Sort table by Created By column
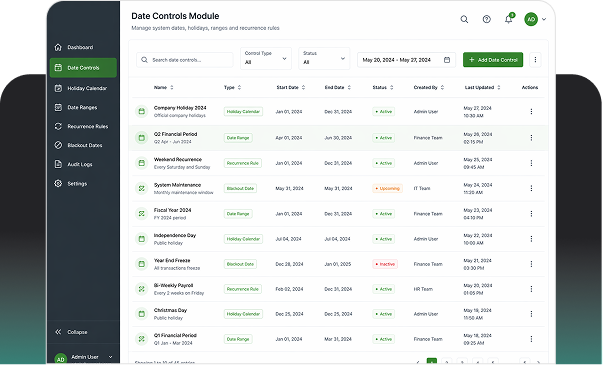The height and width of the screenshot is (365, 603). [429, 87]
